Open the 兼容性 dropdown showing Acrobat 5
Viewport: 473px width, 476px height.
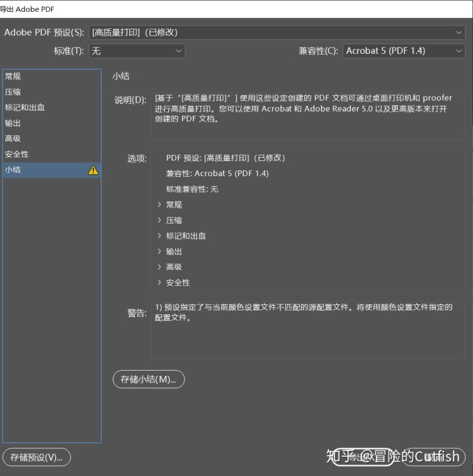404,51
